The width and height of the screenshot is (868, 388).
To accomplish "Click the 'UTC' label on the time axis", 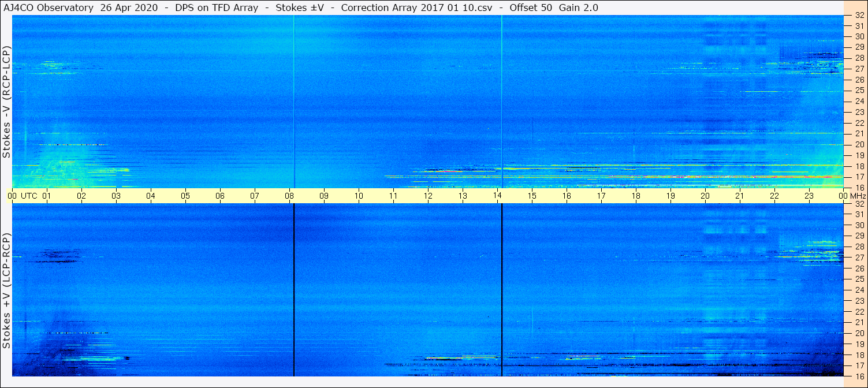I will click(29, 196).
